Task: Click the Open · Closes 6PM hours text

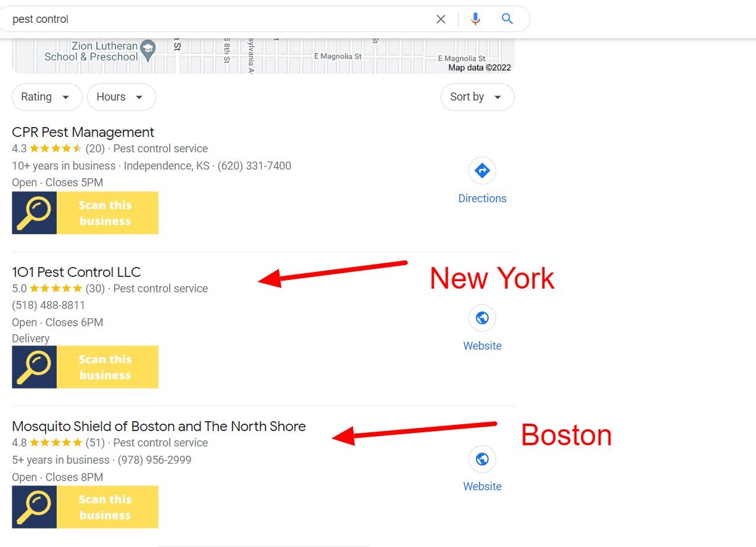Action: (57, 323)
